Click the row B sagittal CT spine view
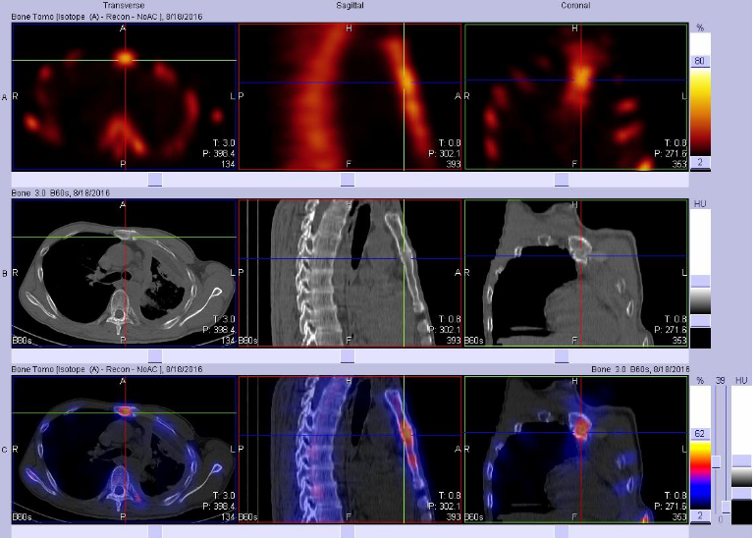Image resolution: width=756 pixels, height=538 pixels. [x=349, y=274]
